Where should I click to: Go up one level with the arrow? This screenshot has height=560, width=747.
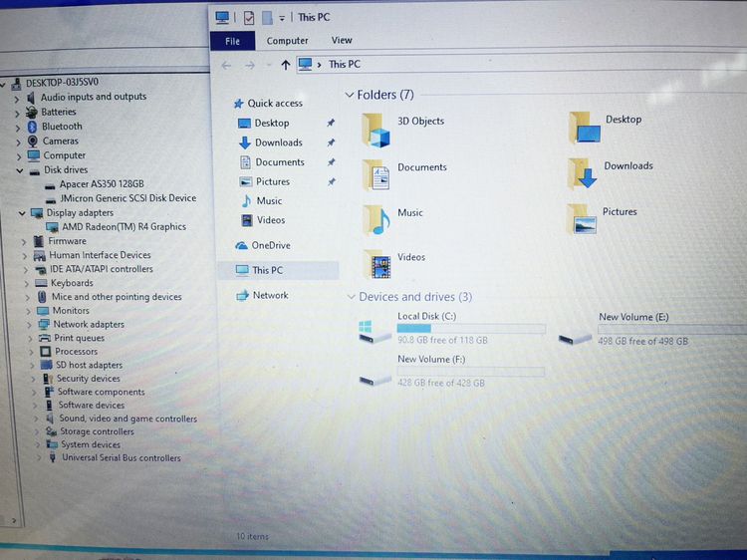(286, 65)
